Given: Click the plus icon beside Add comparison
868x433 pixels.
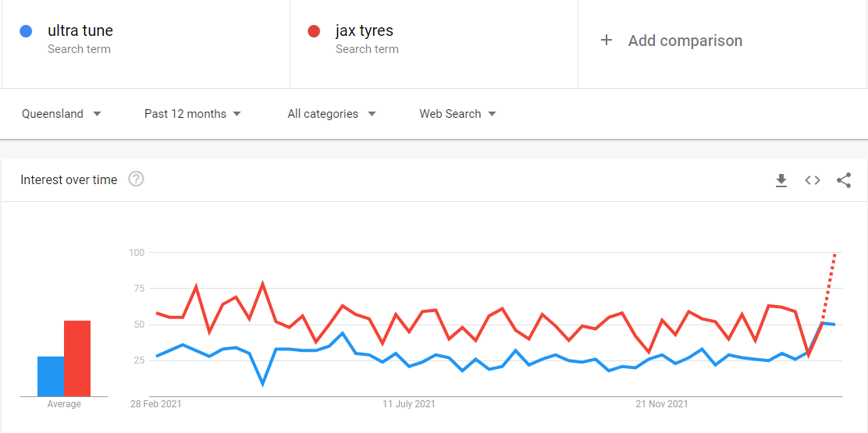Looking at the screenshot, I should (607, 41).
